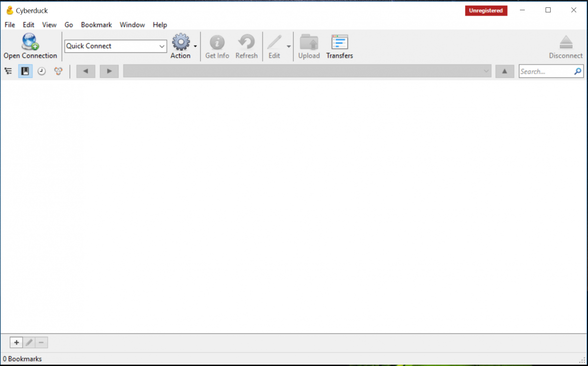Click the Edit pencil icon

tap(274, 42)
